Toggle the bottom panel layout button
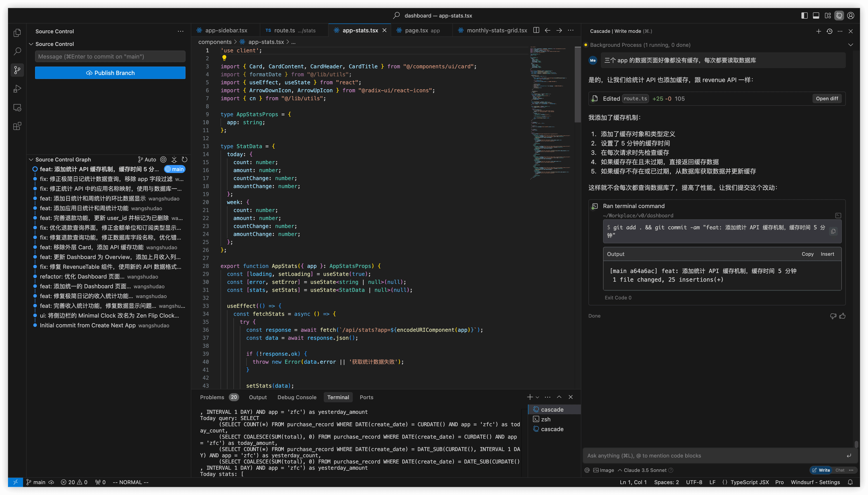The height and width of the screenshot is (495, 868). (816, 16)
